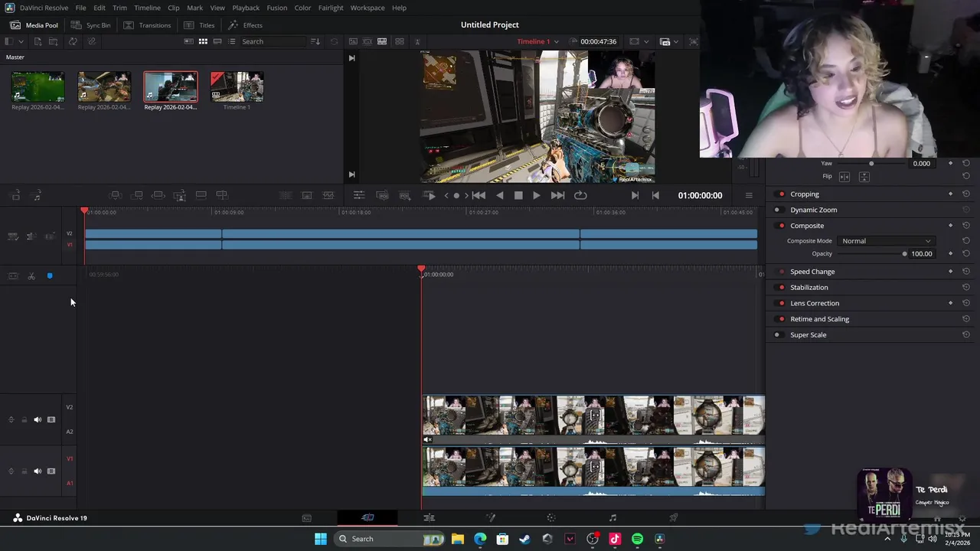Image resolution: width=980 pixels, height=551 pixels.
Task: Open the Fairlight menu
Action: pyautogui.click(x=331, y=8)
